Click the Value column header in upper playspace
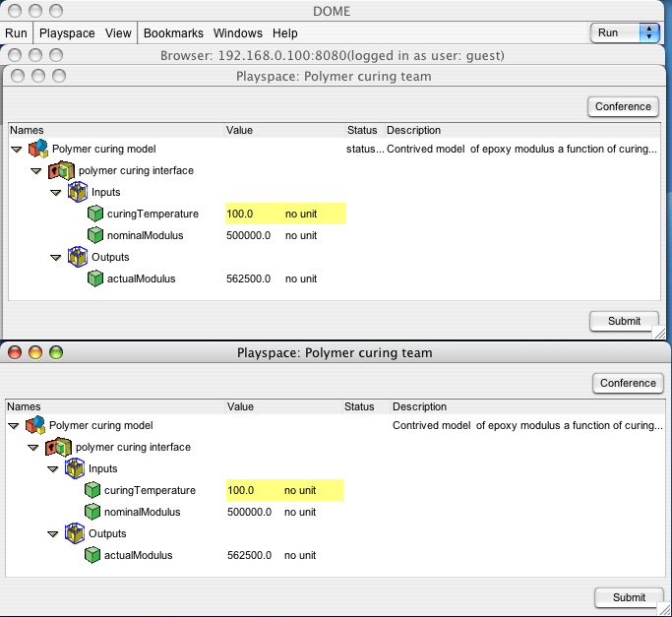Image resolution: width=672 pixels, height=617 pixels. click(x=285, y=130)
